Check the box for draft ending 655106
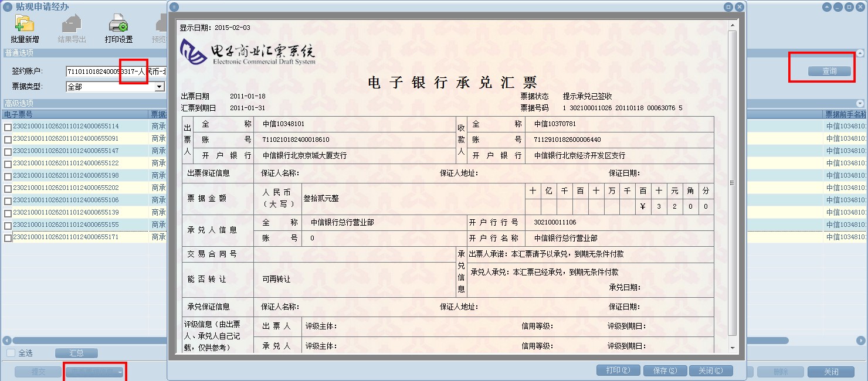The image size is (868, 381). (x=8, y=201)
